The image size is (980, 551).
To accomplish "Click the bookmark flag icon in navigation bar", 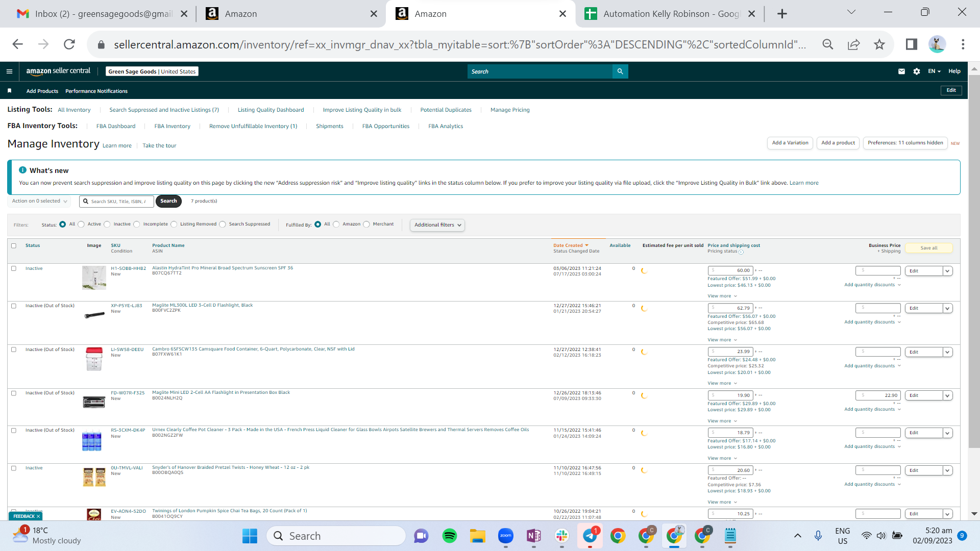I will tap(9, 91).
